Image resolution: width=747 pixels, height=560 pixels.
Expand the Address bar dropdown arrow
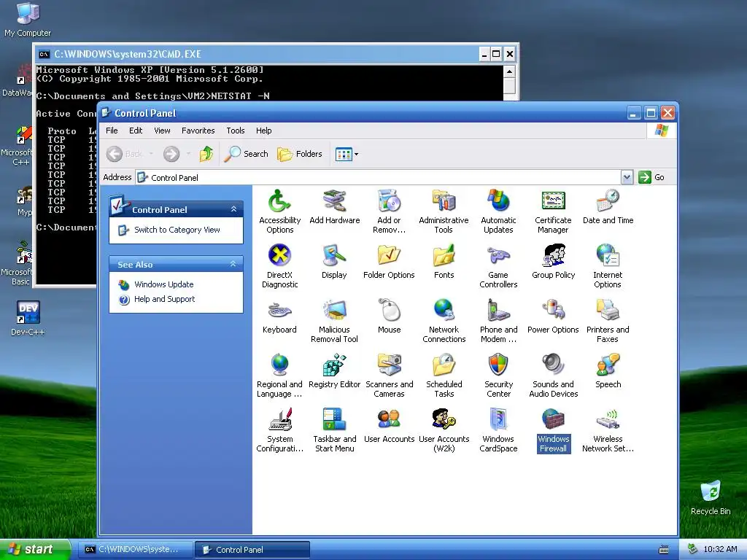point(627,178)
